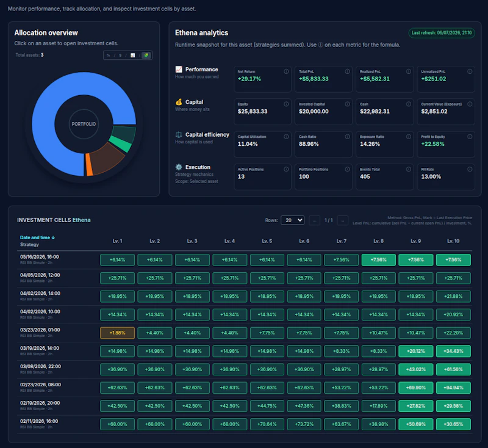Switch allocation chart to percent view
The height and width of the screenshot is (448, 488).
click(x=109, y=56)
